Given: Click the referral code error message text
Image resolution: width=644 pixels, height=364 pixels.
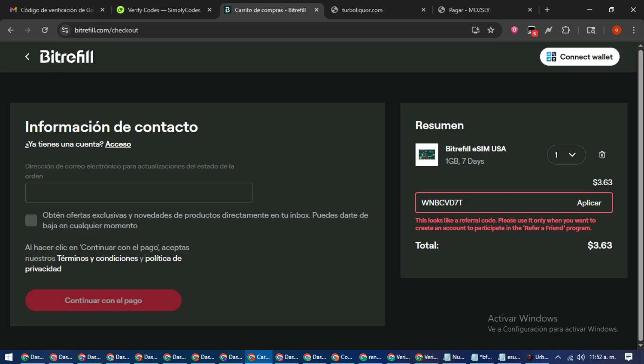Looking at the screenshot, I should click(x=505, y=224).
